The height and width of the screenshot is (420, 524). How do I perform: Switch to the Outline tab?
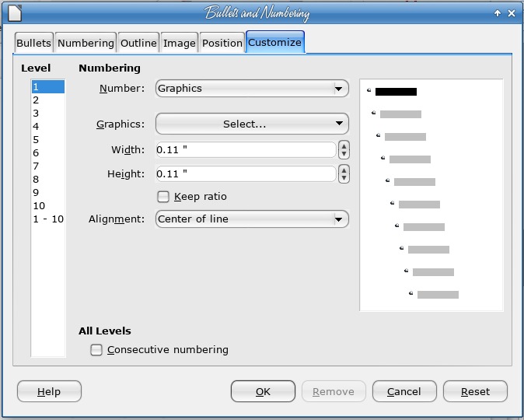(x=138, y=43)
